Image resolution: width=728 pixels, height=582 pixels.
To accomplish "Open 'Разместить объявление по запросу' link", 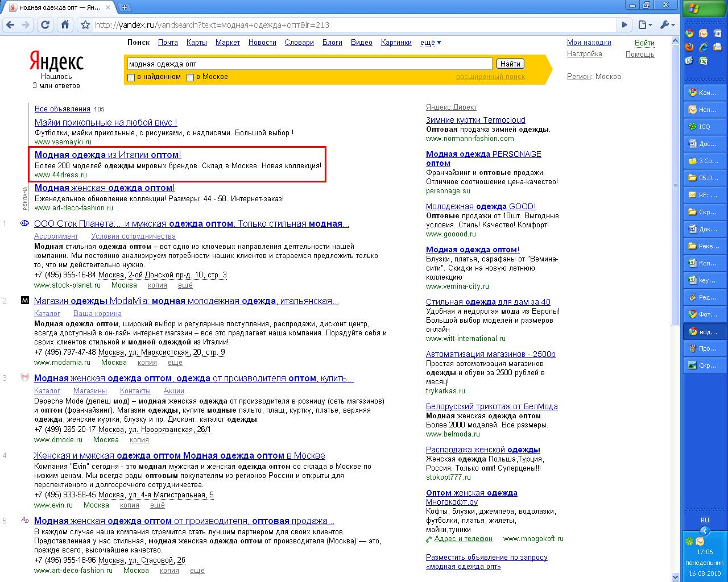I will click(487, 562).
